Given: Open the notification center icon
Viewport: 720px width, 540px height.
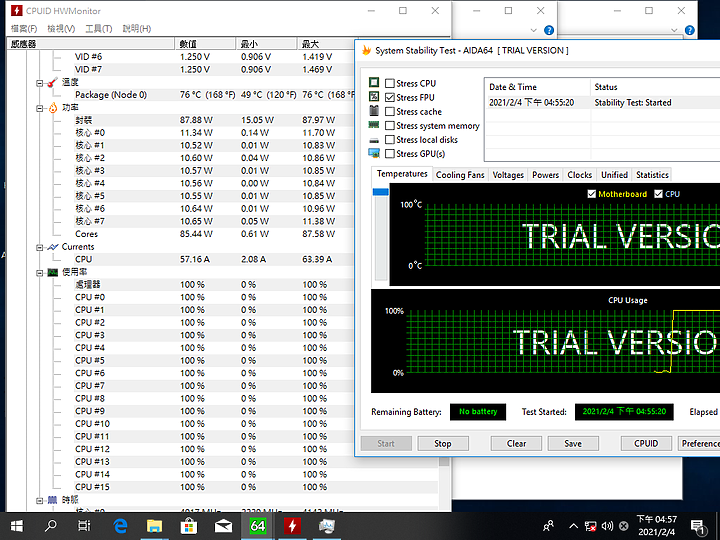Looking at the screenshot, I should (698, 527).
